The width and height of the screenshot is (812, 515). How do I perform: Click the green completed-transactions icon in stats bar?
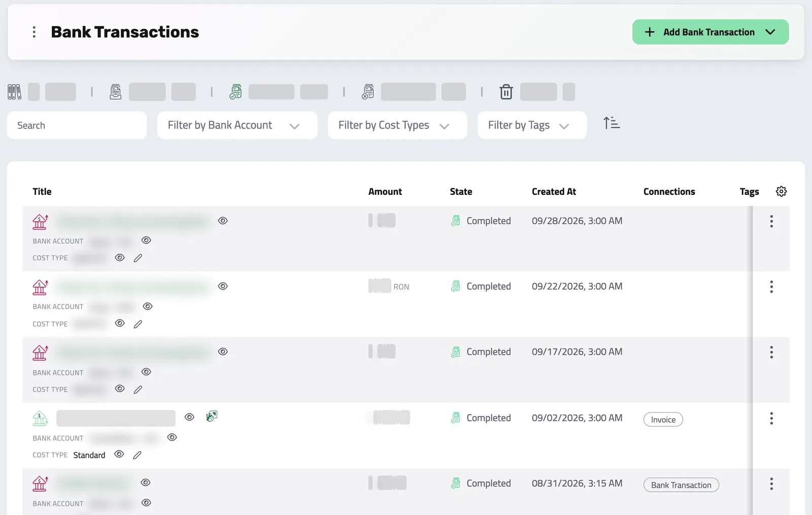coord(235,92)
